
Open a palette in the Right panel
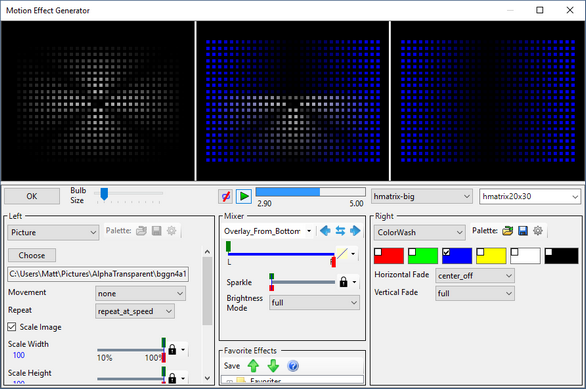tap(508, 231)
